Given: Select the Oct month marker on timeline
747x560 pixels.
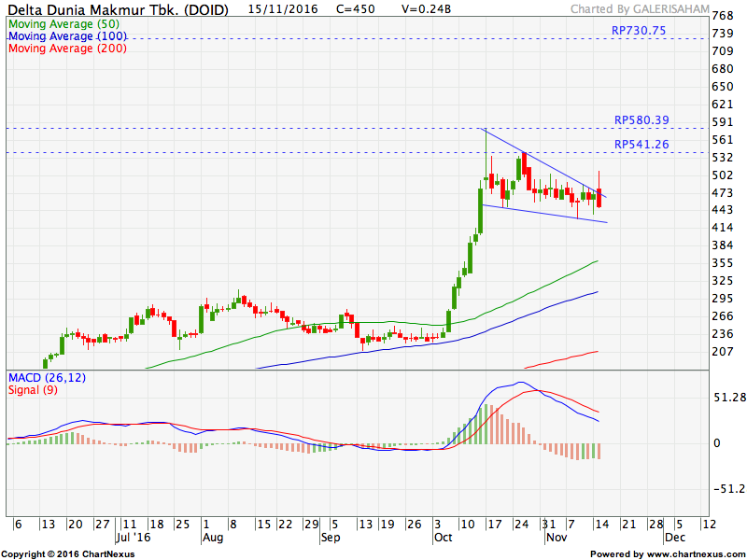Looking at the screenshot, I should click(442, 539).
